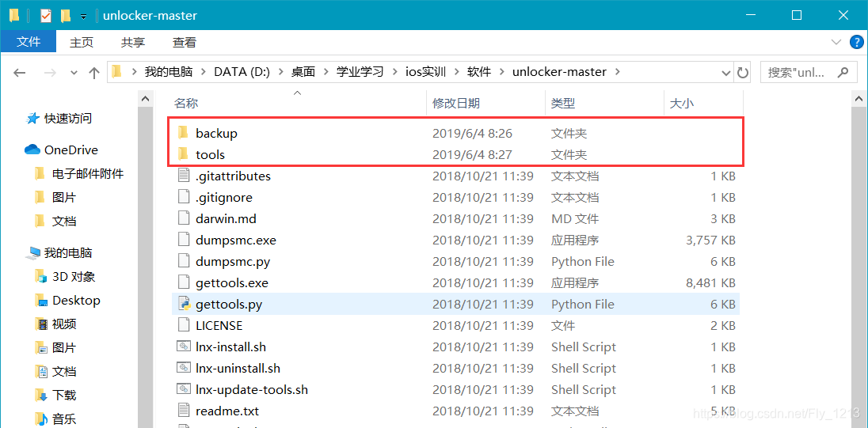Open Help with the blue question mark icon
The width and height of the screenshot is (868, 428).
[856, 42]
